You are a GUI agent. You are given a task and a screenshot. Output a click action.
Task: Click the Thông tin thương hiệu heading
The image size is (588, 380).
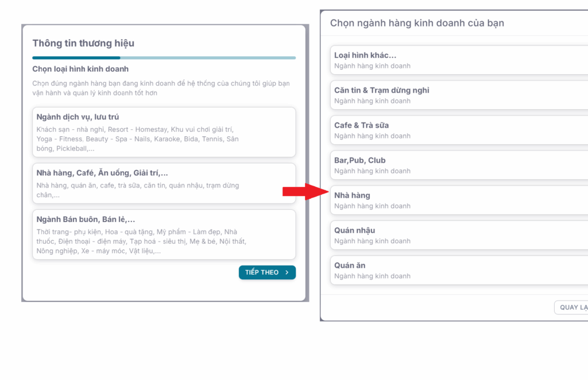(x=83, y=43)
